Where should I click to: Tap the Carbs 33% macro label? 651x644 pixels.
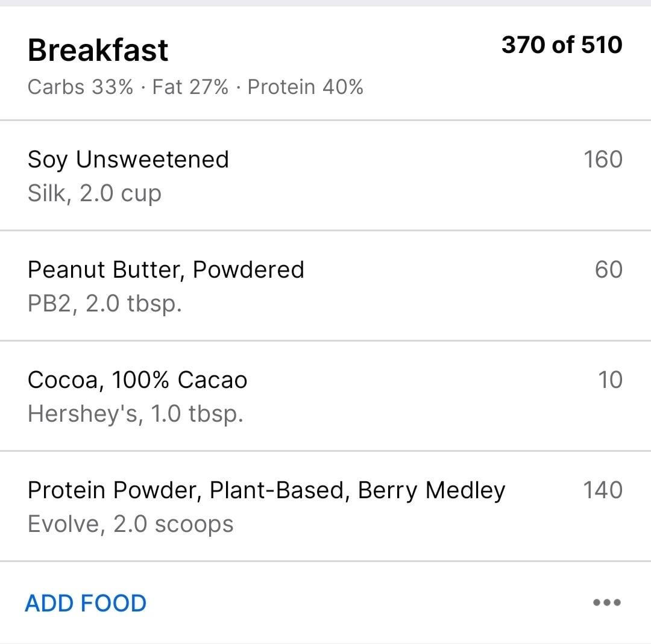tap(80, 87)
